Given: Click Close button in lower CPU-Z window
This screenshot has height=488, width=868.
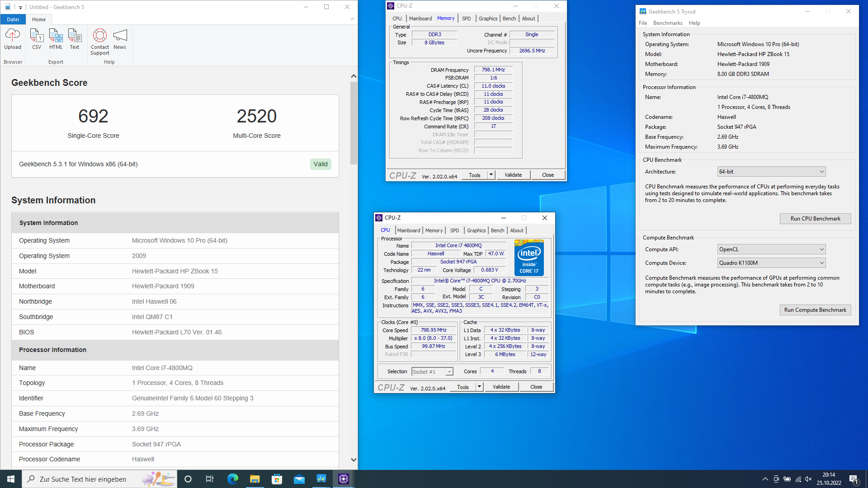Looking at the screenshot, I should tap(536, 387).
